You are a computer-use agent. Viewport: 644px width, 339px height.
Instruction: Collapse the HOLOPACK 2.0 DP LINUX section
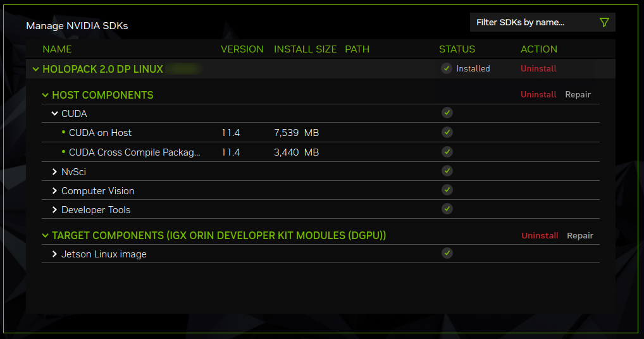35,69
